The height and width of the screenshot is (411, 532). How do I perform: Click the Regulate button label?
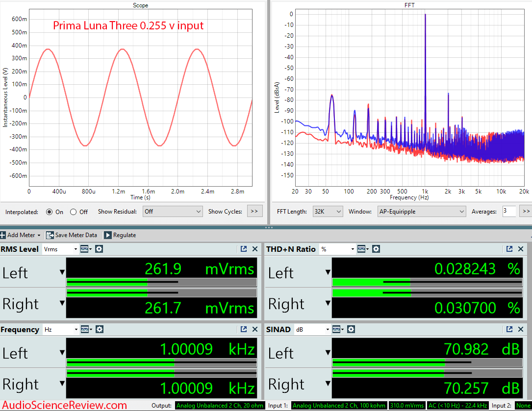125,235
